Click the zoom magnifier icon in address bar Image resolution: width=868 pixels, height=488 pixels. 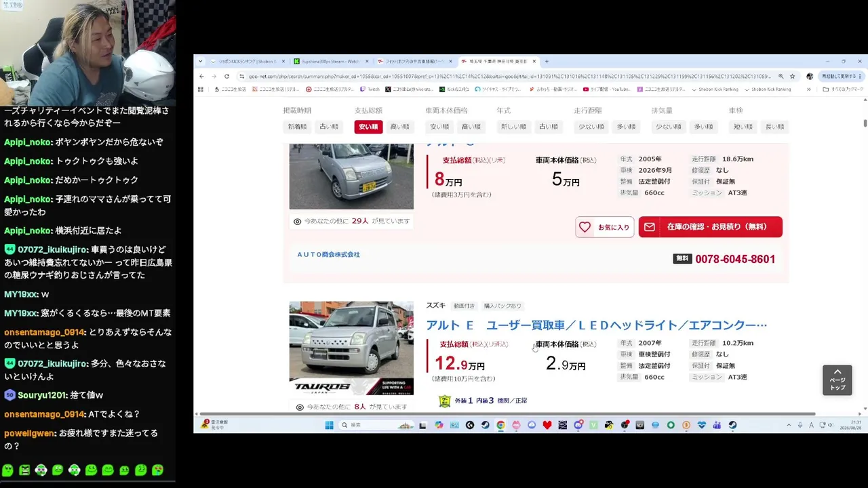(781, 77)
